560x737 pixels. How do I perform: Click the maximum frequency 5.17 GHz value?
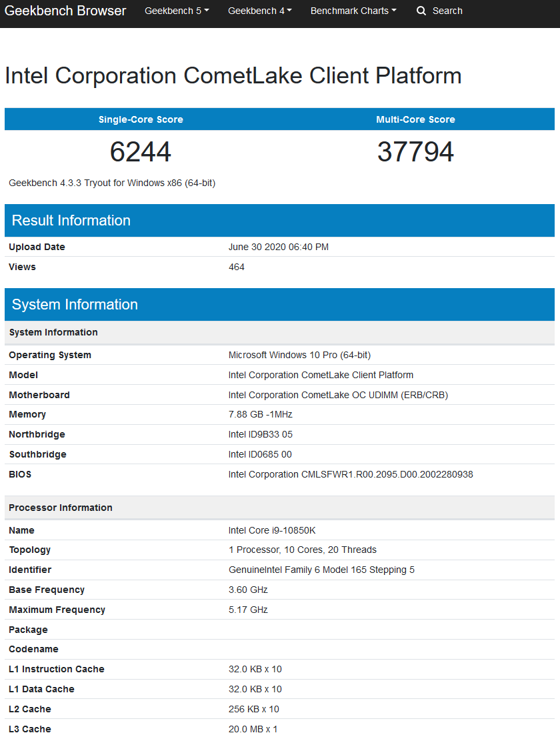pos(248,610)
